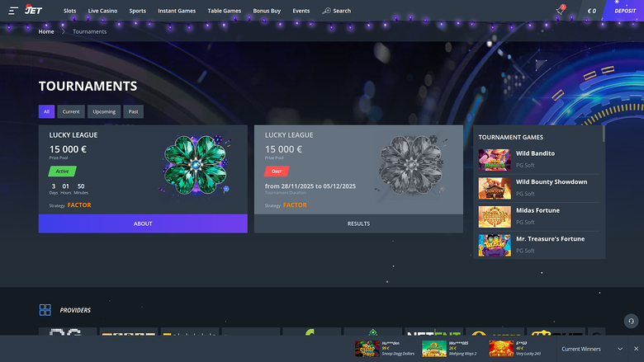This screenshot has height=362, width=644.
Task: Click the Over status badge
Action: [277, 171]
